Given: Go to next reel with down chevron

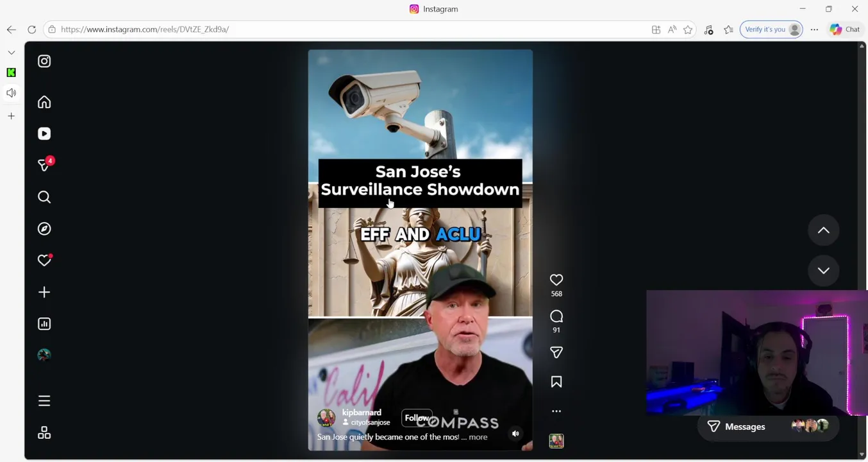Looking at the screenshot, I should click(x=824, y=271).
